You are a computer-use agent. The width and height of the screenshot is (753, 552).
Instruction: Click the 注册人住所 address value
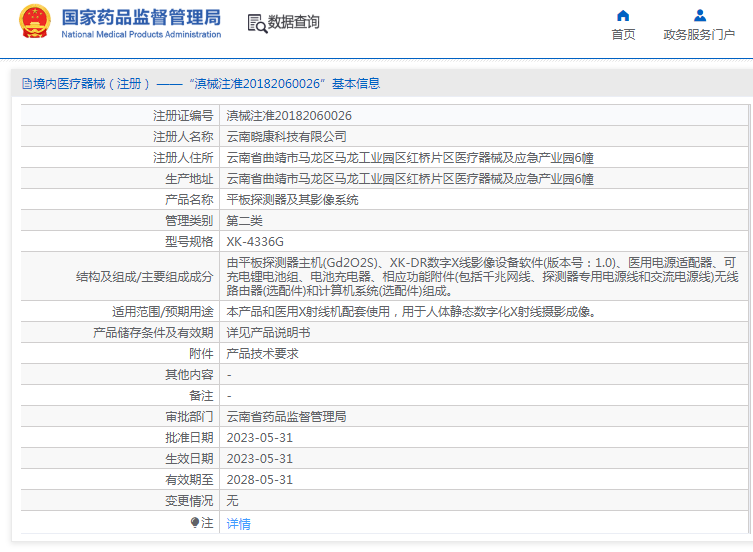[x=410, y=158]
